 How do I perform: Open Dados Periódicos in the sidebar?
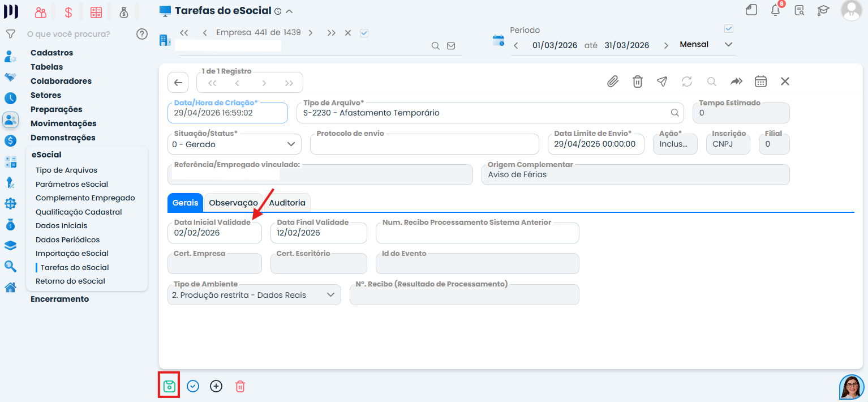point(67,240)
